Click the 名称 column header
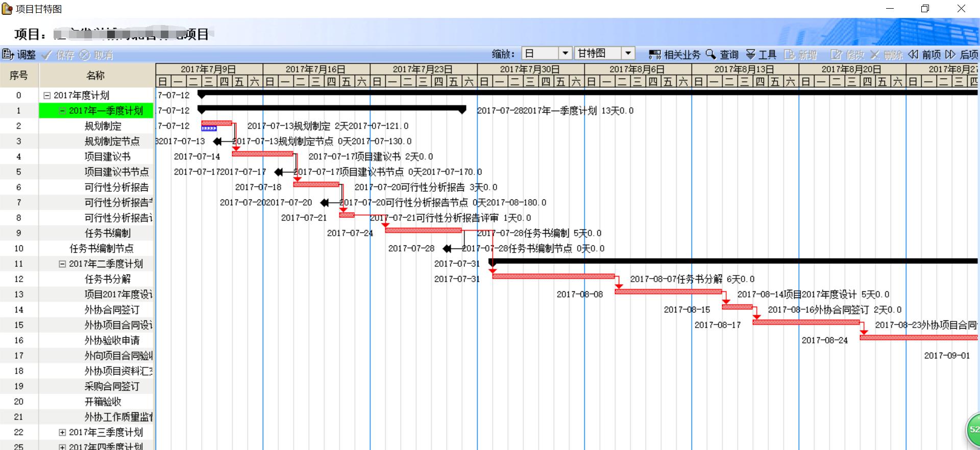 pyautogui.click(x=96, y=76)
